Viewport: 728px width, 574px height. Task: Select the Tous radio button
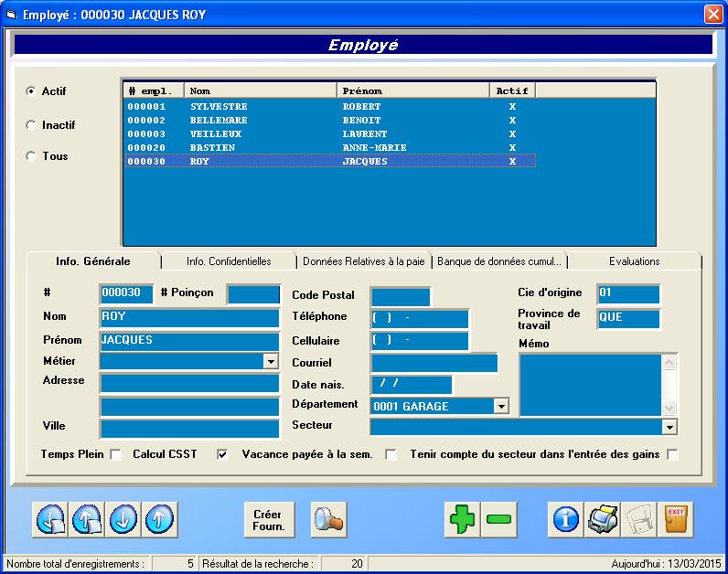tap(31, 156)
